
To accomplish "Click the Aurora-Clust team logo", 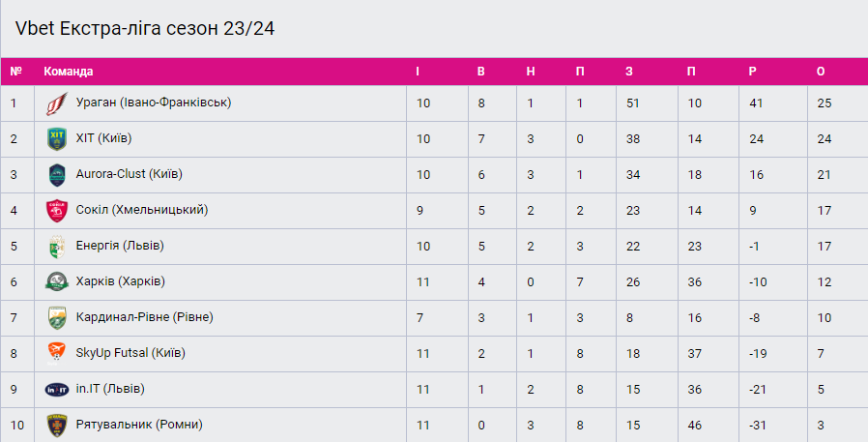I will pos(57,174).
